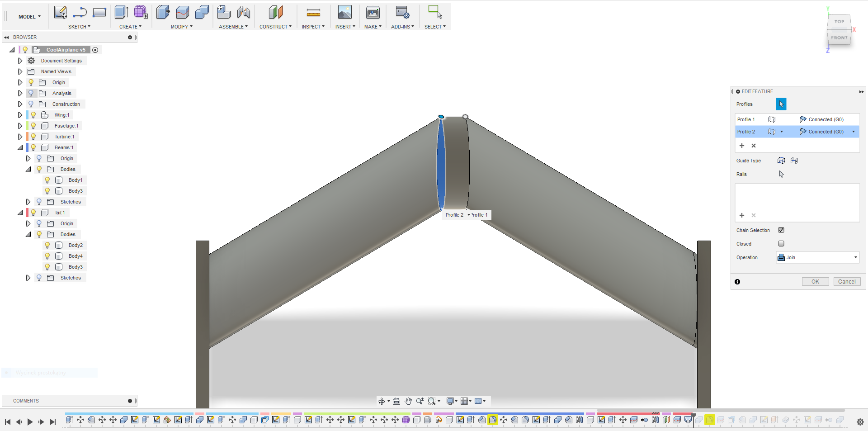Open the Operation Join dropdown
Image resolution: width=868 pixels, height=431 pixels.
coord(818,257)
